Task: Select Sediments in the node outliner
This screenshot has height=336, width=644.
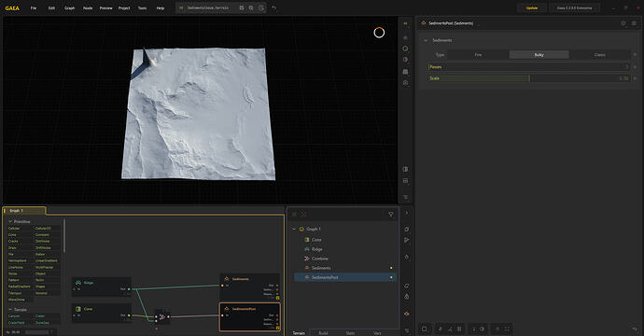Action: 321,268
